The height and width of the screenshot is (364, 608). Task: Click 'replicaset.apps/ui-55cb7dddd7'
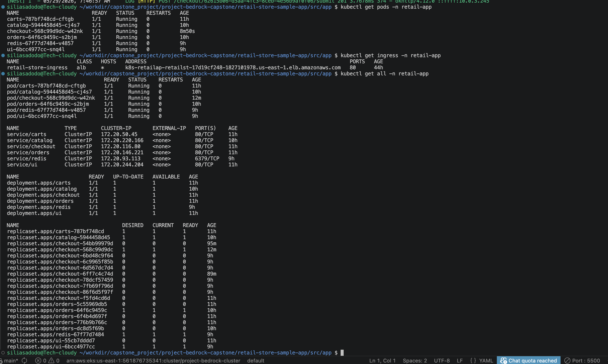click(x=51, y=340)
